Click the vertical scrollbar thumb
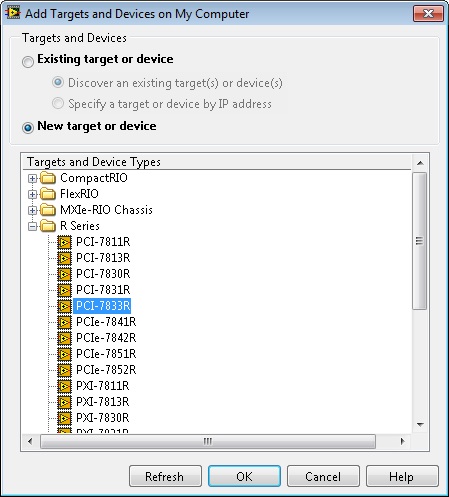The image size is (449, 497). point(420,241)
